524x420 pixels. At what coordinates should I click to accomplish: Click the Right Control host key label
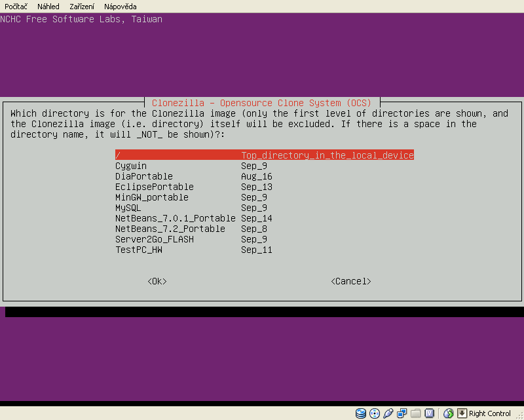pyautogui.click(x=490, y=413)
